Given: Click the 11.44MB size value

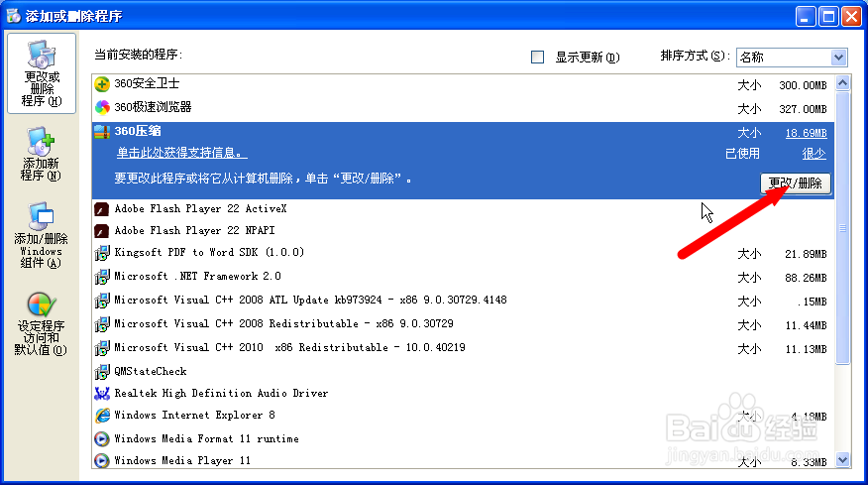Looking at the screenshot, I should point(806,325).
